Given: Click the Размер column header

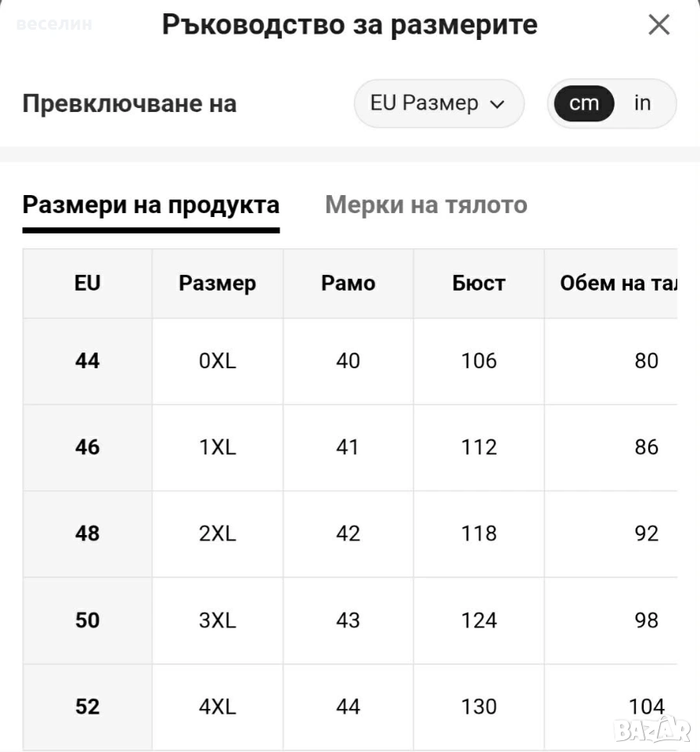Looking at the screenshot, I should coord(218,283).
